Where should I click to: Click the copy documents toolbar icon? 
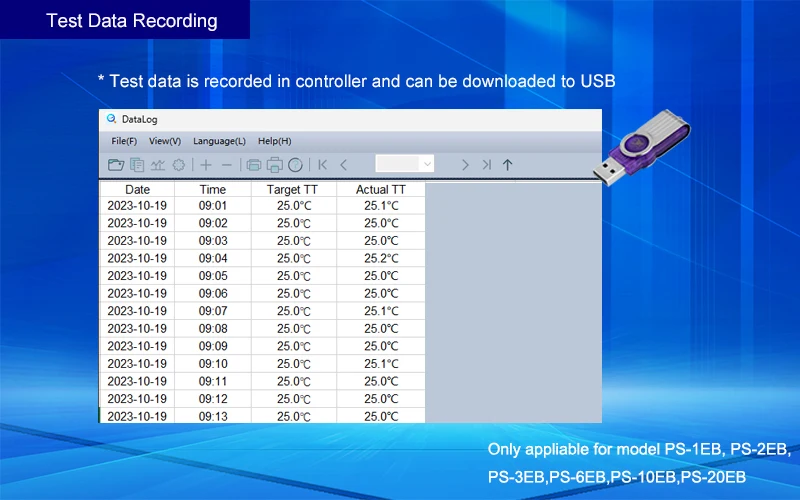pyautogui.click(x=137, y=165)
